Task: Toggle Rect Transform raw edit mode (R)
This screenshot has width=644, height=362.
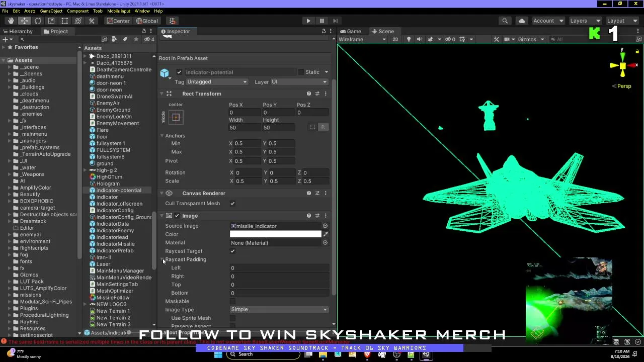Action: coord(323,127)
